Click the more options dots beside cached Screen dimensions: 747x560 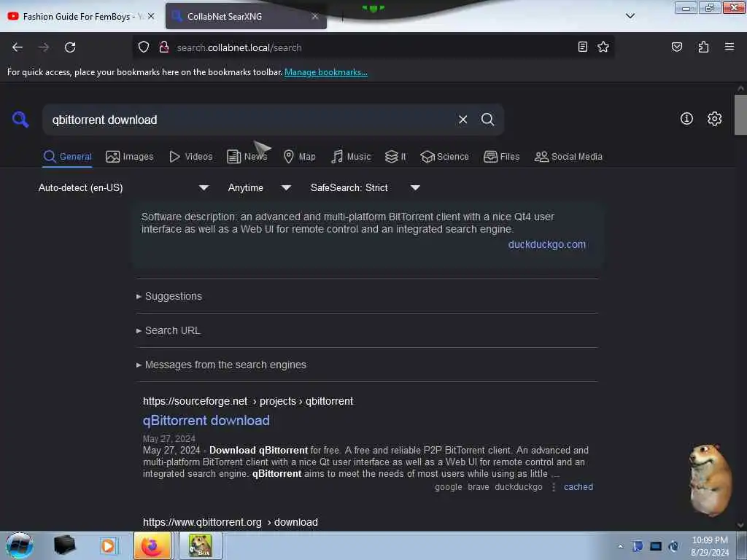point(554,487)
